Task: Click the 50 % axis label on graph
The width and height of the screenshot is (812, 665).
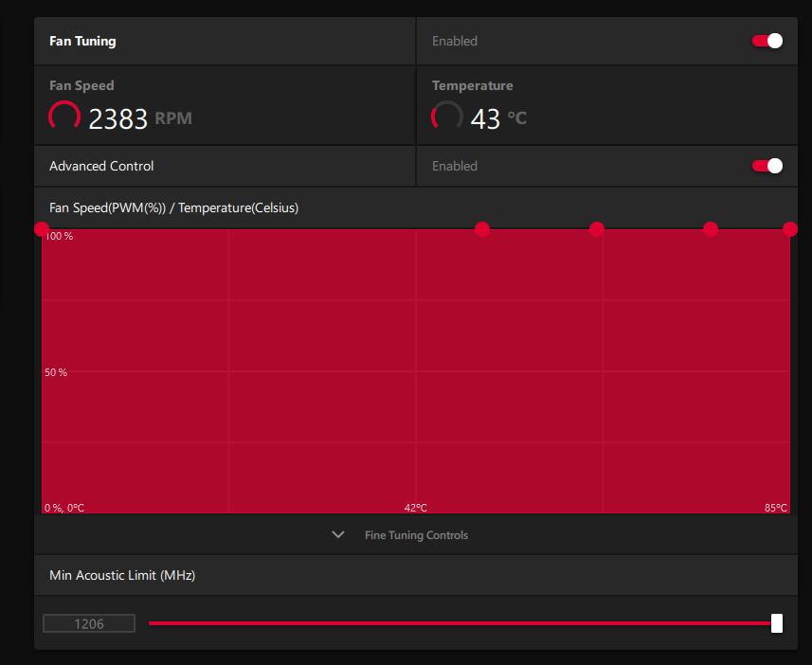Action: pyautogui.click(x=56, y=372)
